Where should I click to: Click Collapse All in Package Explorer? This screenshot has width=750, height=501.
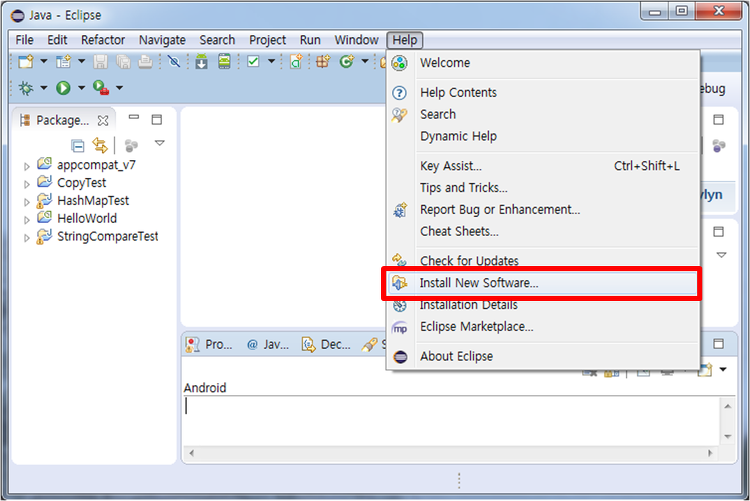click(x=77, y=145)
